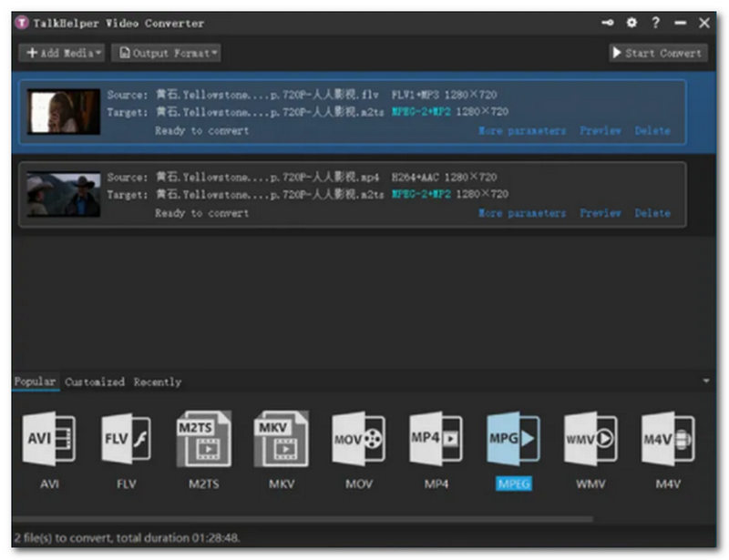Image resolution: width=729 pixels, height=560 pixels.
Task: Select the MP4 format icon
Action: [436, 438]
